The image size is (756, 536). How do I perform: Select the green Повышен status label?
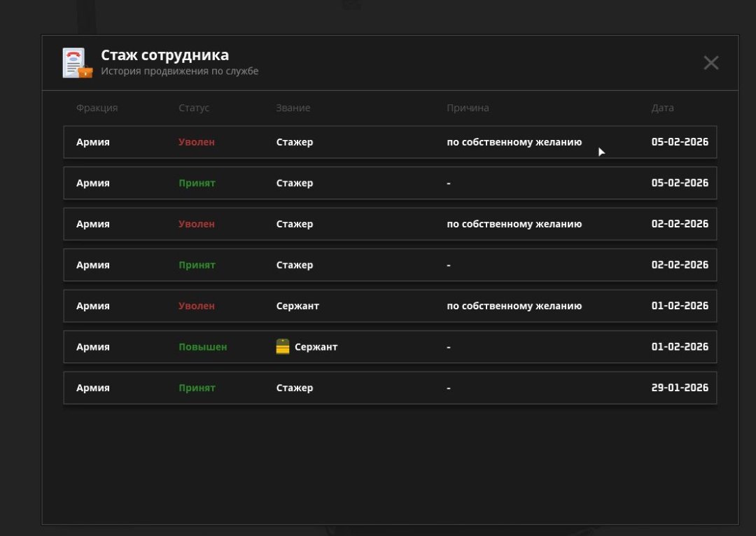(x=202, y=347)
